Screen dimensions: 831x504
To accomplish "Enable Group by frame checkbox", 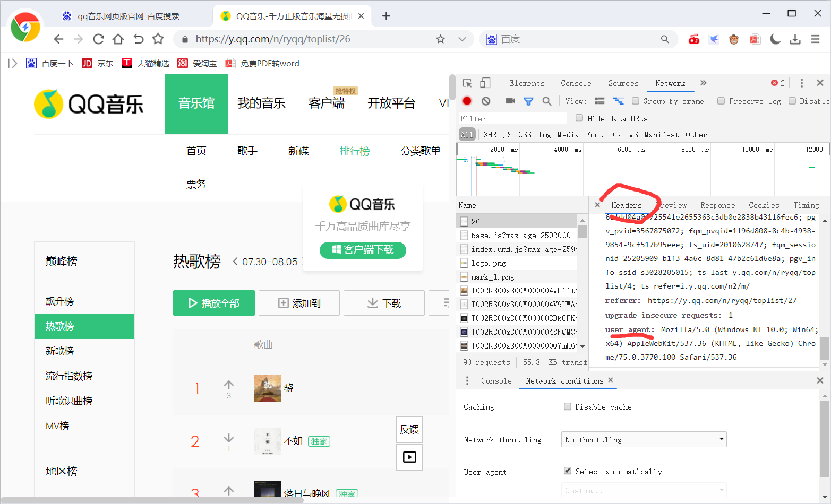I will (636, 101).
